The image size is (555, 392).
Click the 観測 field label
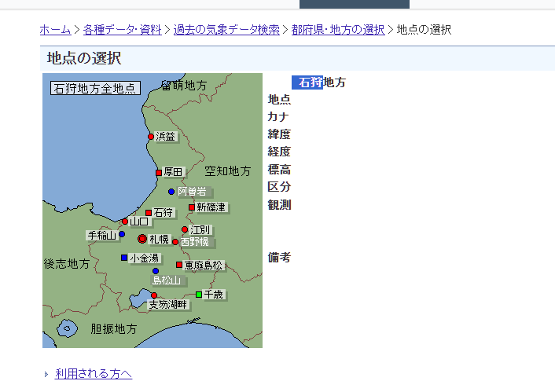(279, 204)
